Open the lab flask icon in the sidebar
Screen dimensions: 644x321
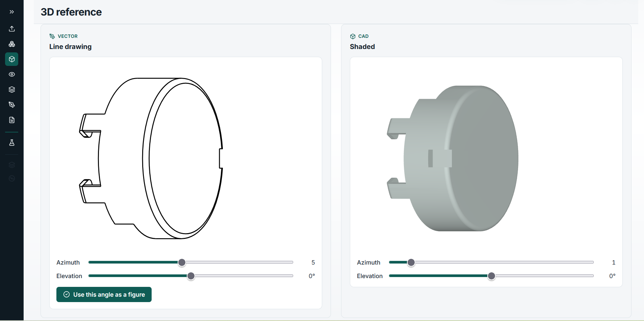pyautogui.click(x=12, y=143)
